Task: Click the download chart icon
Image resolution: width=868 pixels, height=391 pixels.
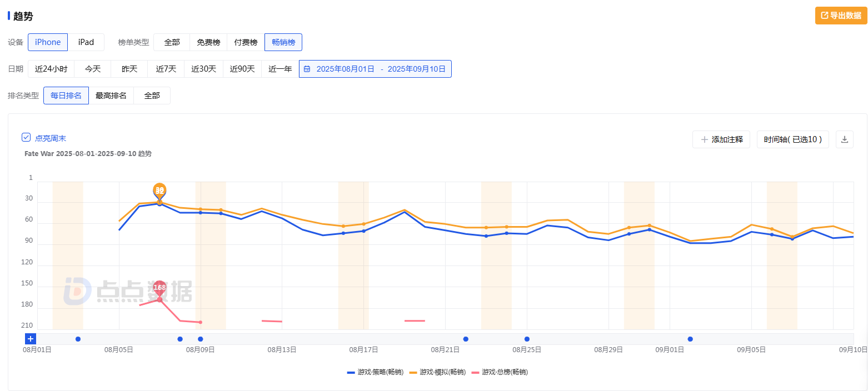Action: (845, 139)
